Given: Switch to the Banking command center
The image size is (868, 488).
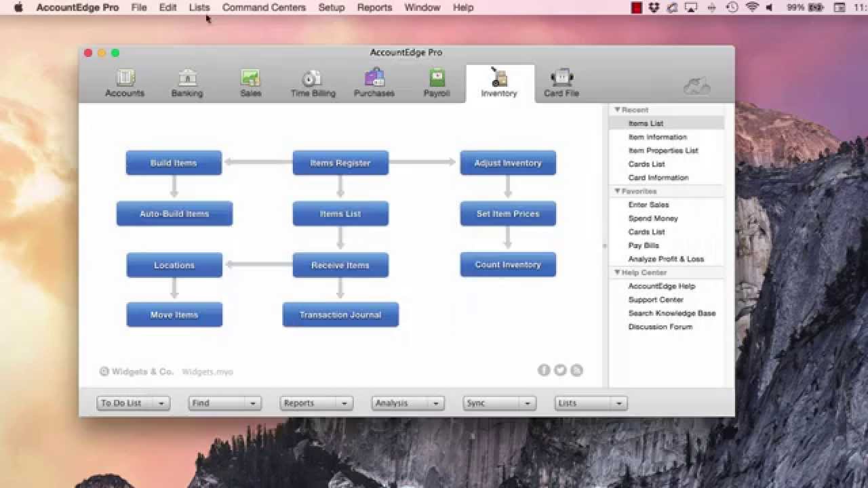Looking at the screenshot, I should click(x=187, y=83).
